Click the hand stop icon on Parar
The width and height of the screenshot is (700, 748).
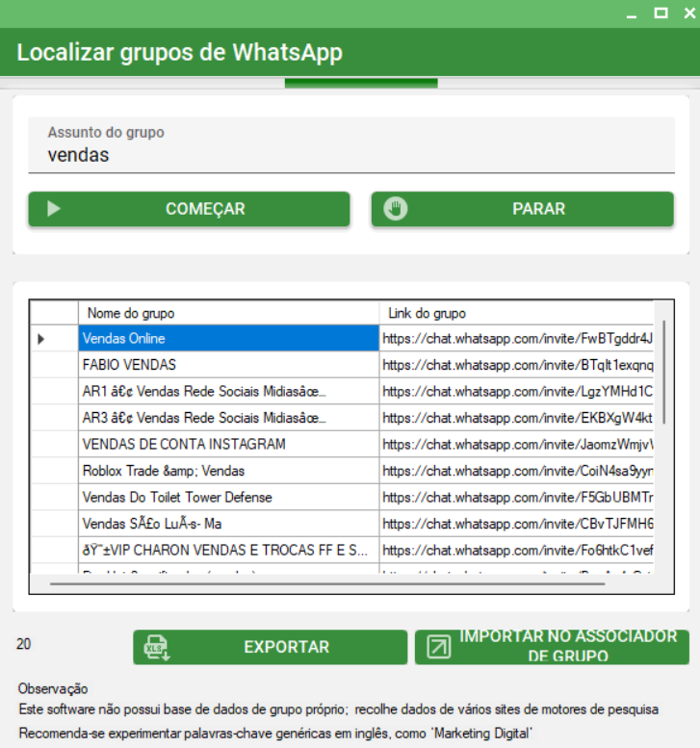coord(396,209)
